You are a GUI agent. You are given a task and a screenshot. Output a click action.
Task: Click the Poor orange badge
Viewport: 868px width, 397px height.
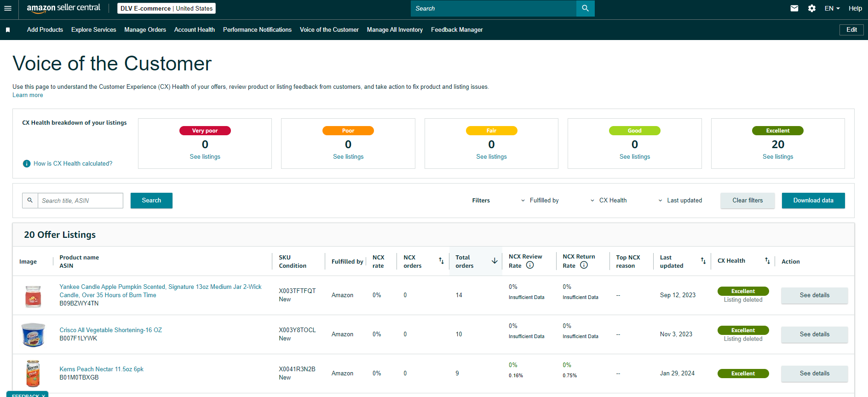[x=348, y=131]
